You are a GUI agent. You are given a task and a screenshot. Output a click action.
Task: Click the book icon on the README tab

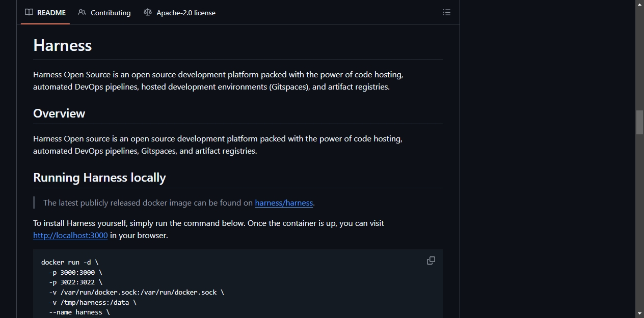pos(29,12)
